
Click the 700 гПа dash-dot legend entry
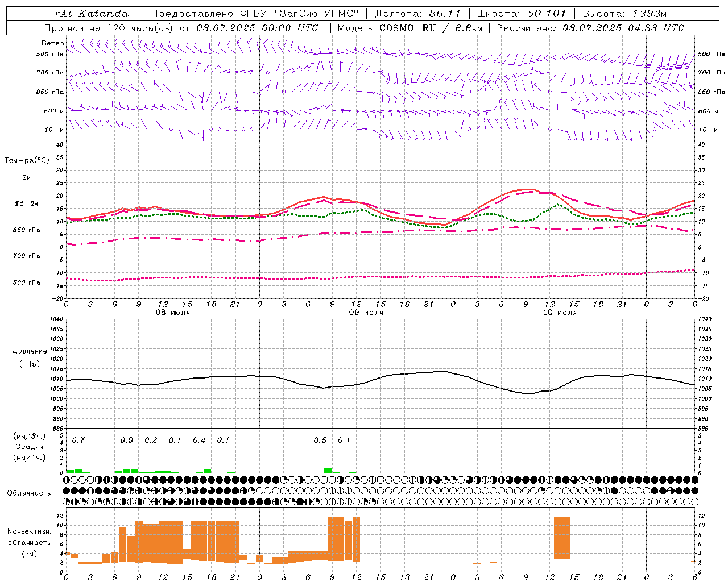click(x=26, y=259)
